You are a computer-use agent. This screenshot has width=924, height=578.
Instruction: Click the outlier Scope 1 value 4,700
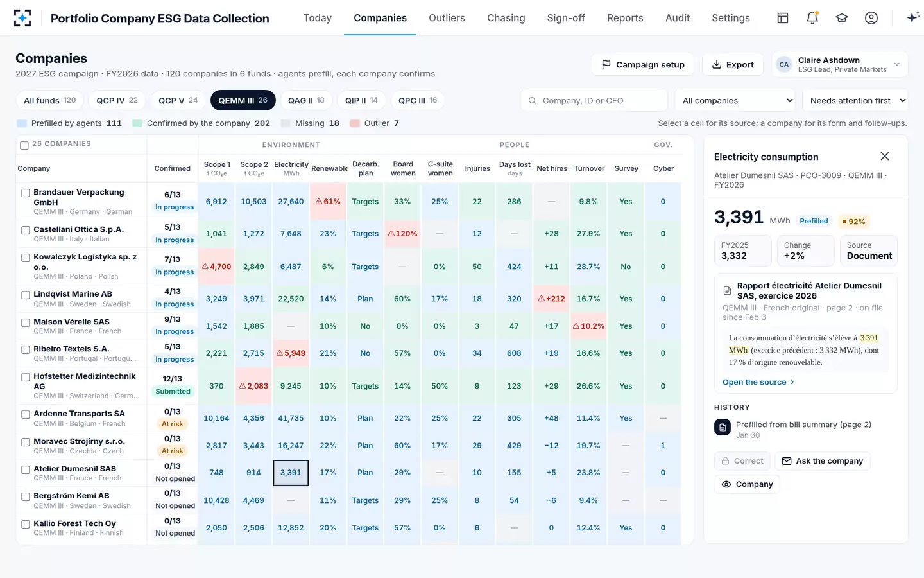pyautogui.click(x=216, y=267)
